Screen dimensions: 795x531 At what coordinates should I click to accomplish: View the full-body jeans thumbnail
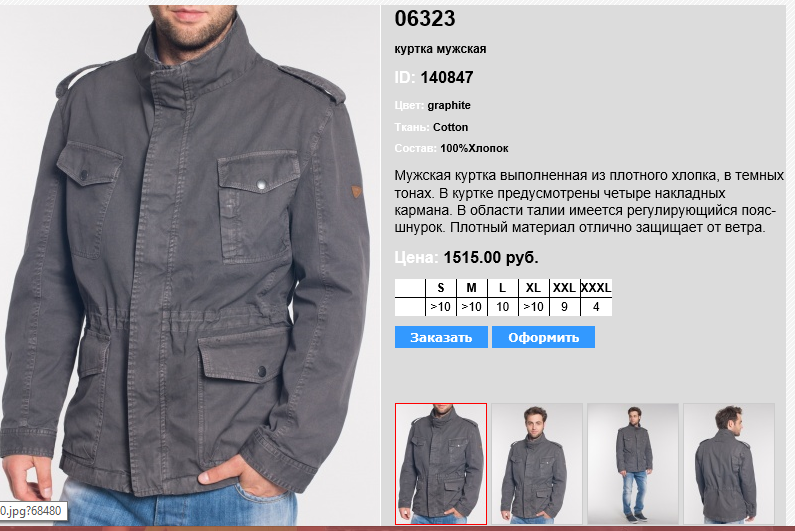633,464
